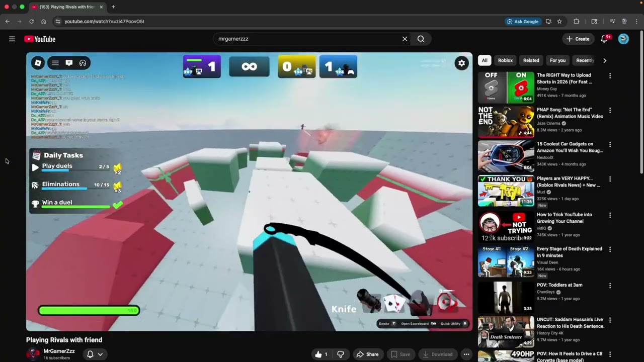The width and height of the screenshot is (644, 362).
Task: Open the browser extensions puzzle icon
Action: click(577, 21)
